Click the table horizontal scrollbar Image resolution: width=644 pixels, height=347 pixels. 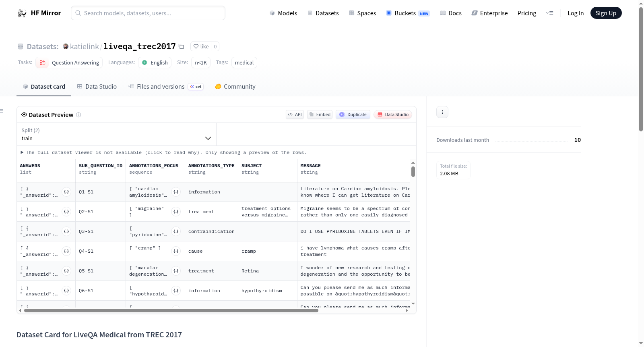(x=171, y=311)
